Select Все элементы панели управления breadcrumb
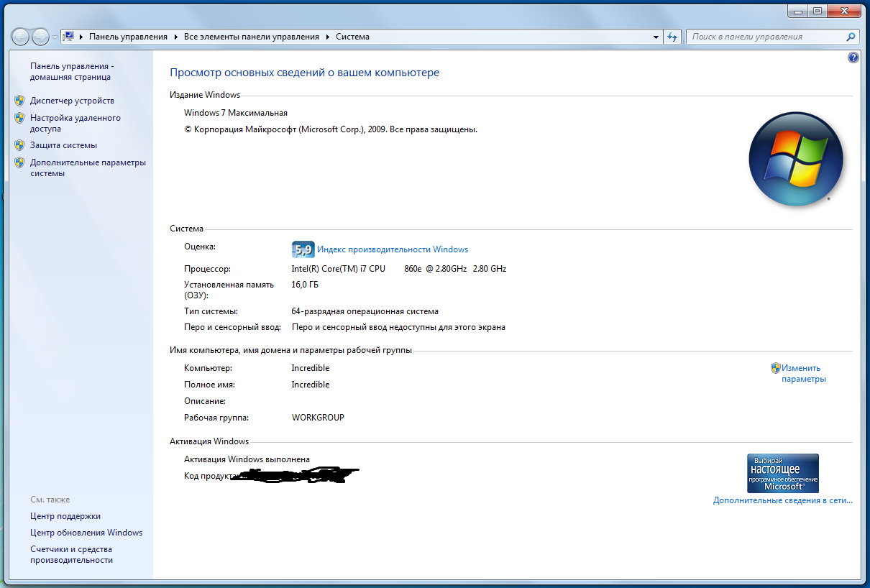870x588 pixels. 251,37
